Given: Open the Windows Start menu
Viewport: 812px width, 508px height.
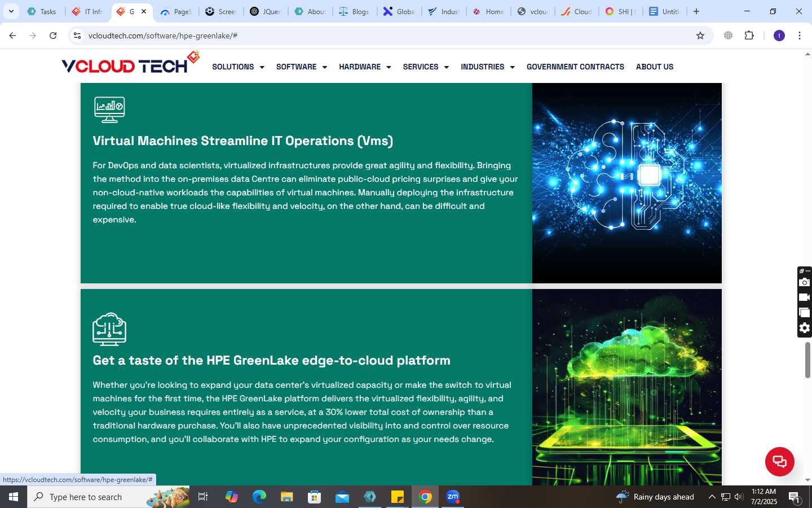Looking at the screenshot, I should click(x=14, y=497).
